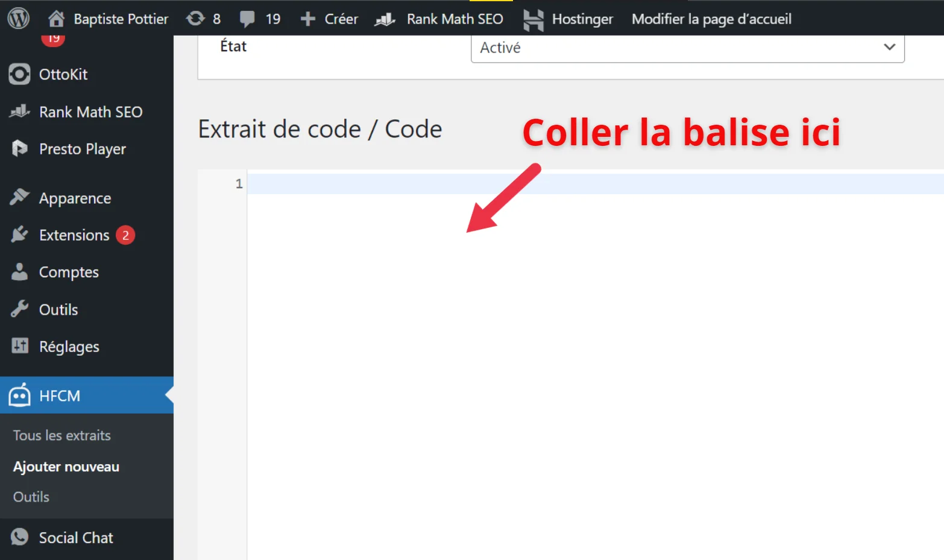Click the Apparence paintbrush icon
Viewport: 944px width, 560px height.
[x=19, y=197]
